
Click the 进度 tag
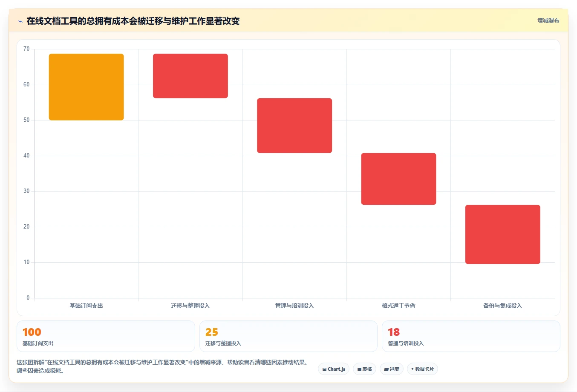click(392, 369)
